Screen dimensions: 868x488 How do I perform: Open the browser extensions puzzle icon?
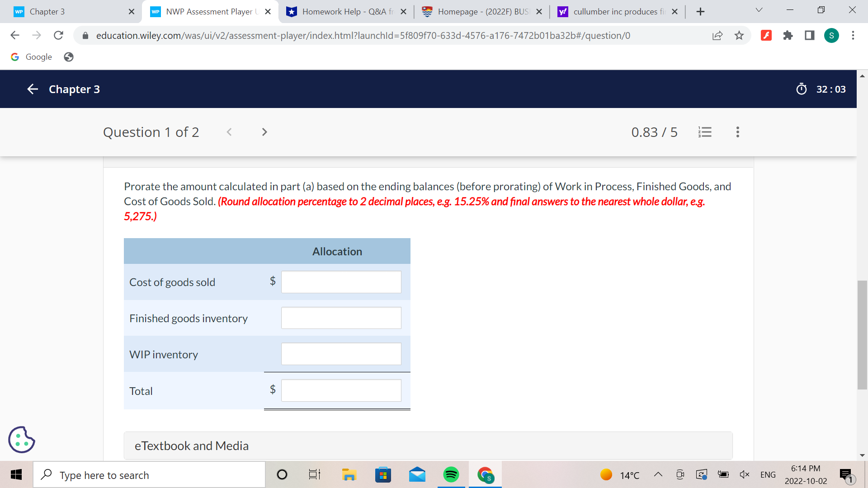[788, 35]
